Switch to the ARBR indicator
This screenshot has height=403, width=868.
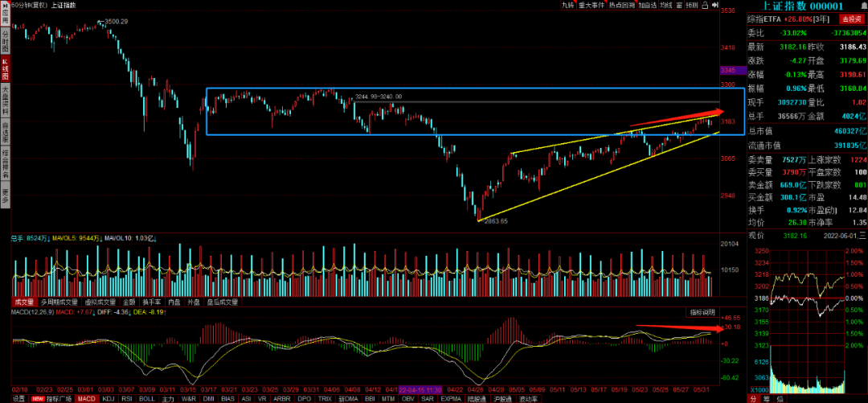click(x=282, y=398)
